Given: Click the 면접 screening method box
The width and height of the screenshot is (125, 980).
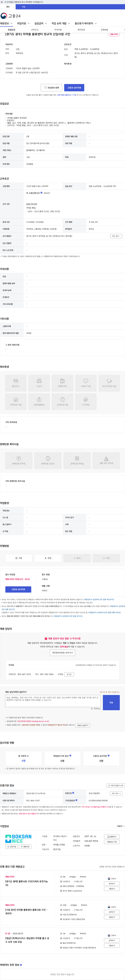Looking at the screenshot, I should tap(48, 558).
